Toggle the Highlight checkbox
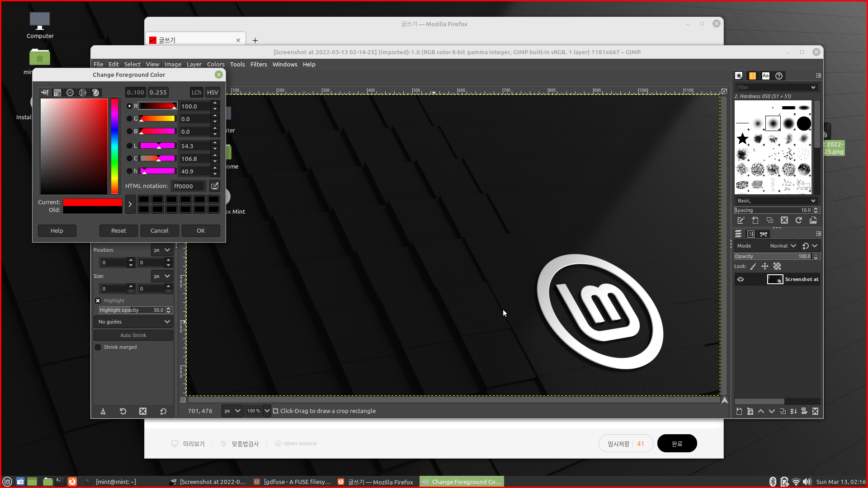The height and width of the screenshot is (488, 868). pos(98,300)
